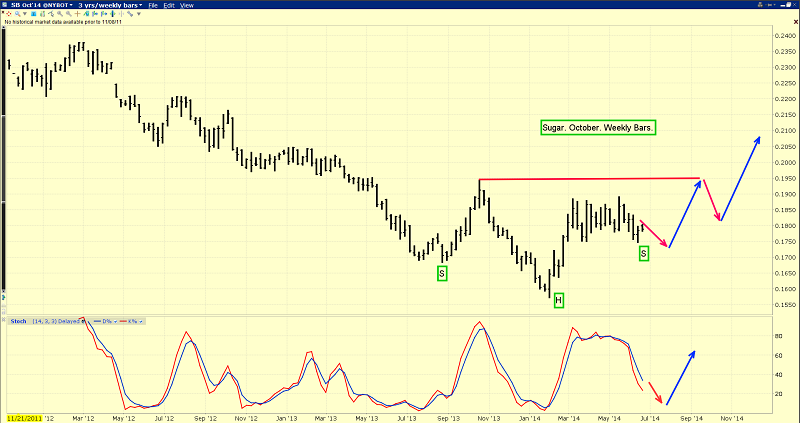Click the red X close icon at top right
800x423 pixels.
point(795,21)
